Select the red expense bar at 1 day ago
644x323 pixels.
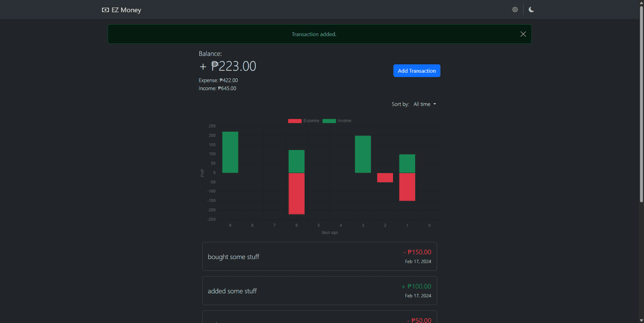pyautogui.click(x=407, y=187)
